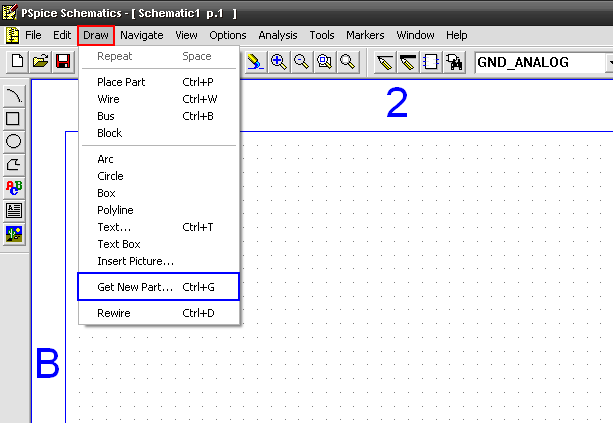
Task: Choose Box from the Draw menu
Action: pos(159,193)
